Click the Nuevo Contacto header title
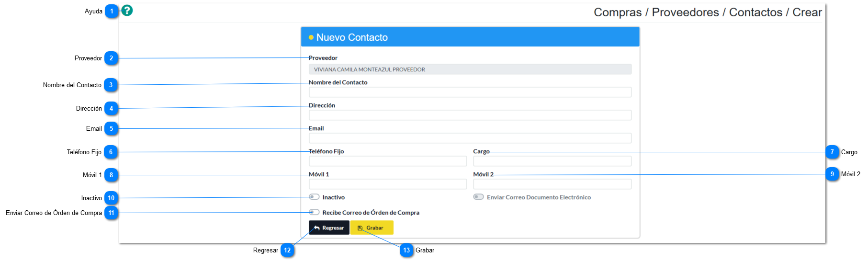The height and width of the screenshot is (262, 868). [352, 37]
